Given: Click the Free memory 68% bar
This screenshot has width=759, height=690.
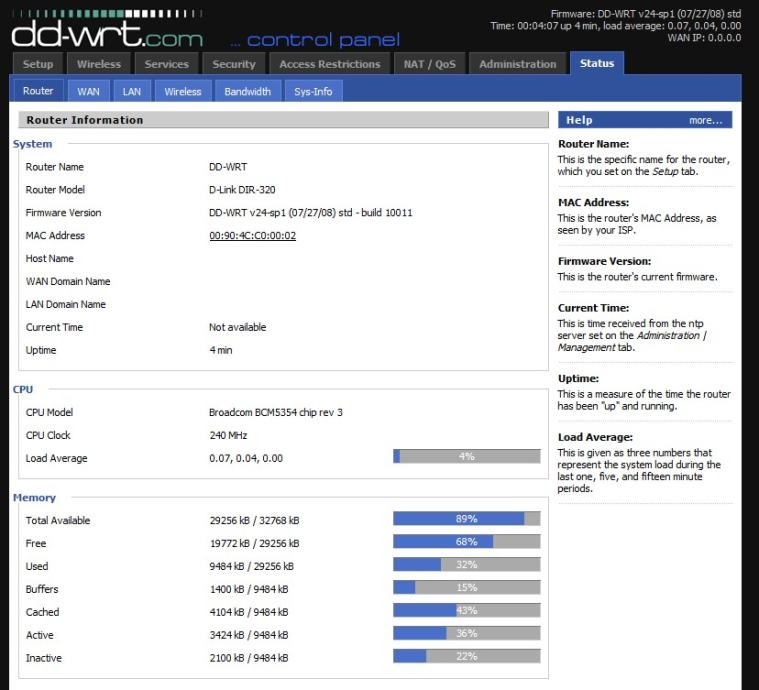Looking at the screenshot, I should (466, 542).
